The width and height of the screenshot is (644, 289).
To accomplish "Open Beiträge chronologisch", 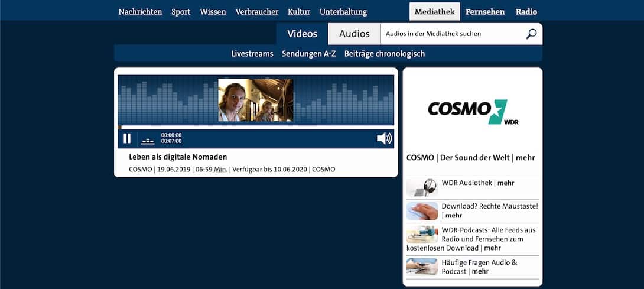I will pos(385,53).
